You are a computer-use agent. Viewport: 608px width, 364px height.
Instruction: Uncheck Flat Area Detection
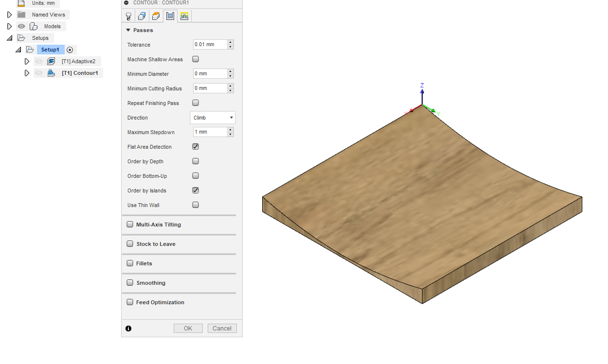click(x=196, y=147)
